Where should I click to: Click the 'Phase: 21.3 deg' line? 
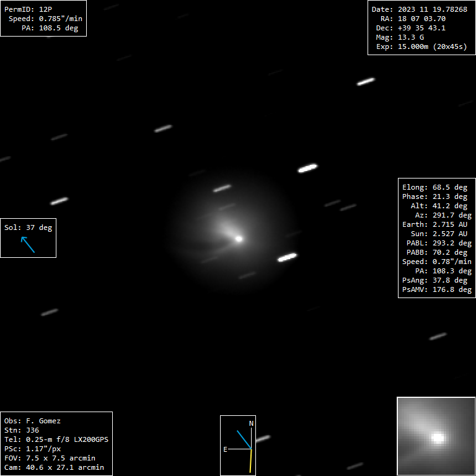[434, 196]
